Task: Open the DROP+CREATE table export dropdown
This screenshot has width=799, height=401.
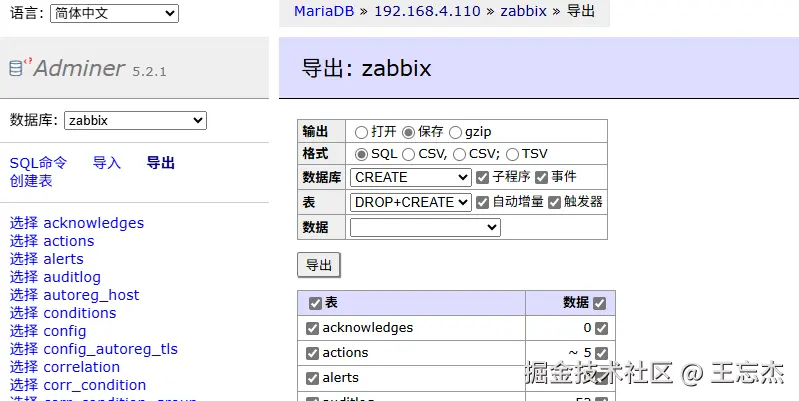Action: click(x=410, y=202)
